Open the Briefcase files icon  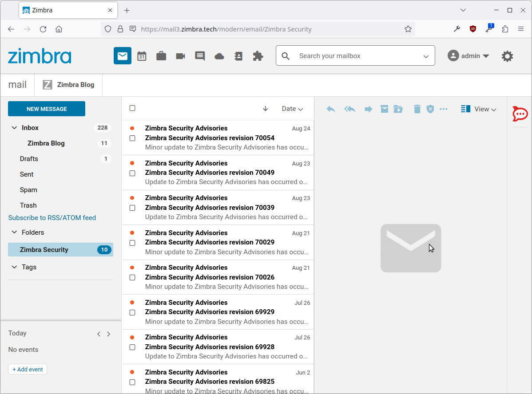pos(161,56)
